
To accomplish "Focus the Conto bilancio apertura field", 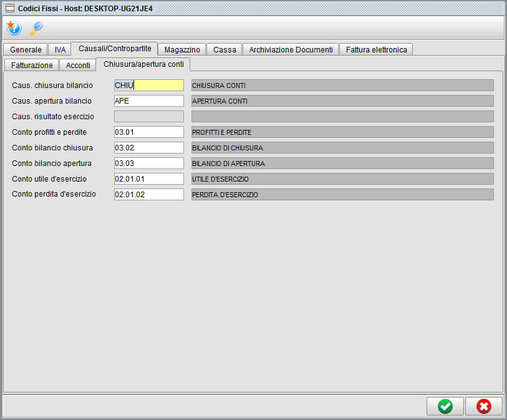I will (x=149, y=164).
